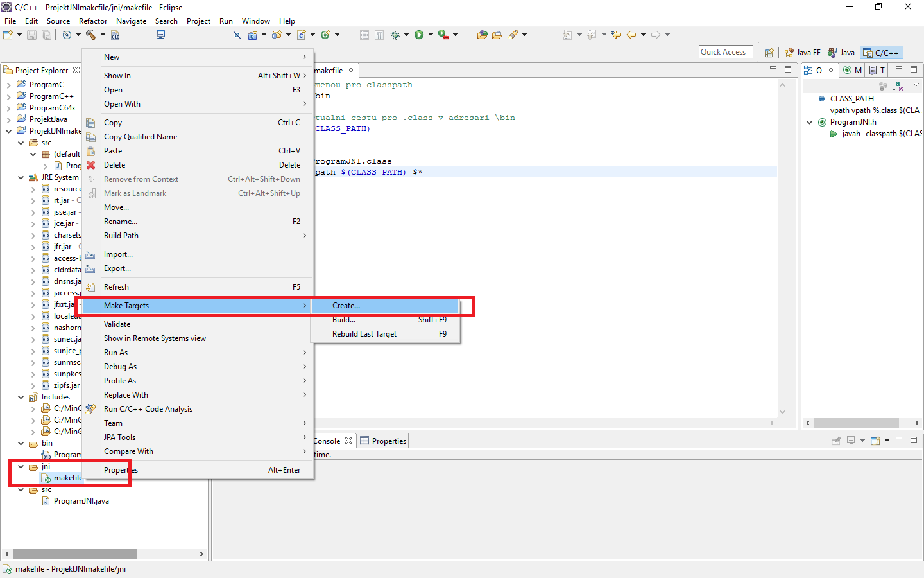Expand the Includes folder in Project Explorer

21,396
